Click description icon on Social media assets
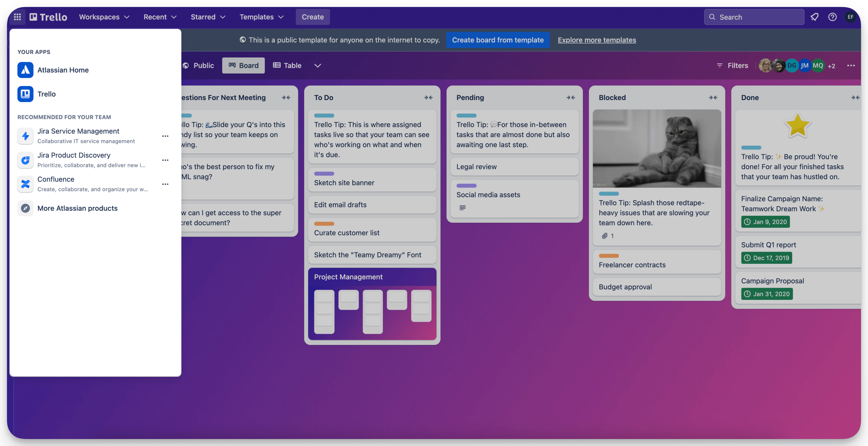Screen dimensions: 868x446 click(x=462, y=208)
